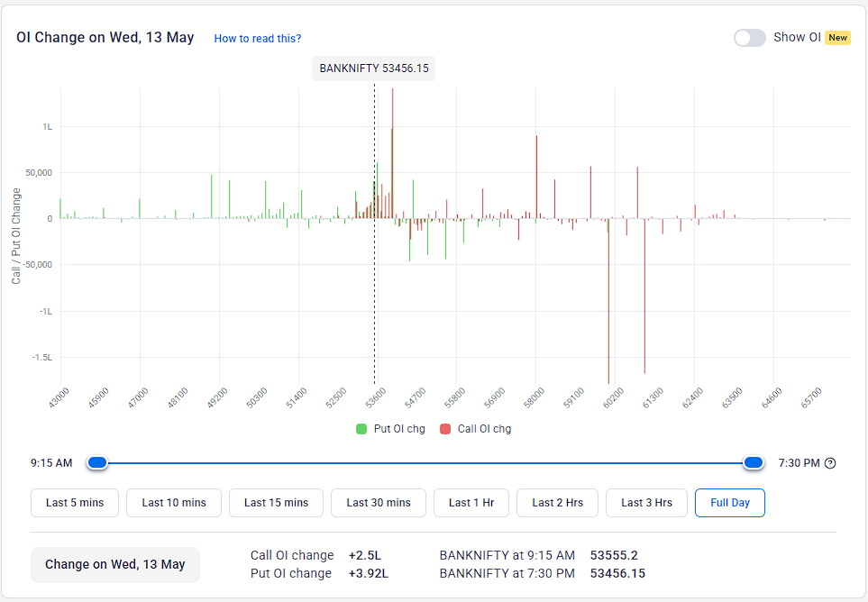
Task: Click the 1L y-axis label
Action: (x=48, y=127)
